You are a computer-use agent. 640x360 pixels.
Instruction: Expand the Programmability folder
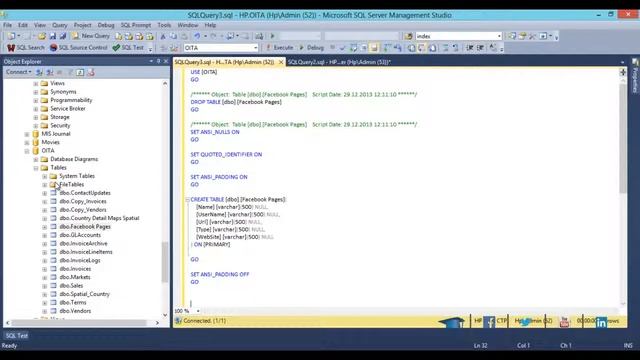click(x=36, y=100)
